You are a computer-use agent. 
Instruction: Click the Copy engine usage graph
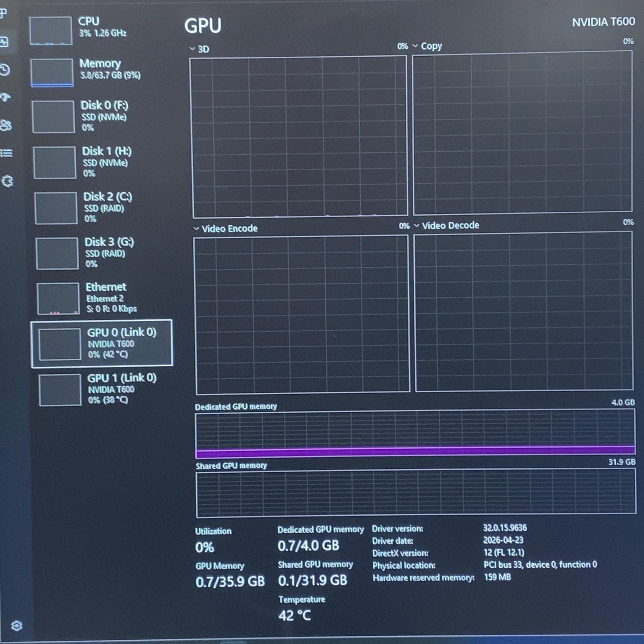(x=522, y=133)
